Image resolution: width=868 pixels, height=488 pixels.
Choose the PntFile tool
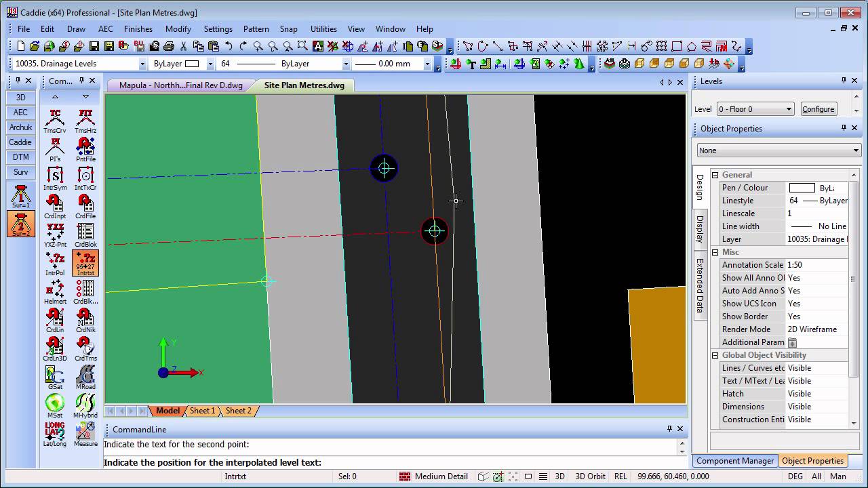[85, 149]
